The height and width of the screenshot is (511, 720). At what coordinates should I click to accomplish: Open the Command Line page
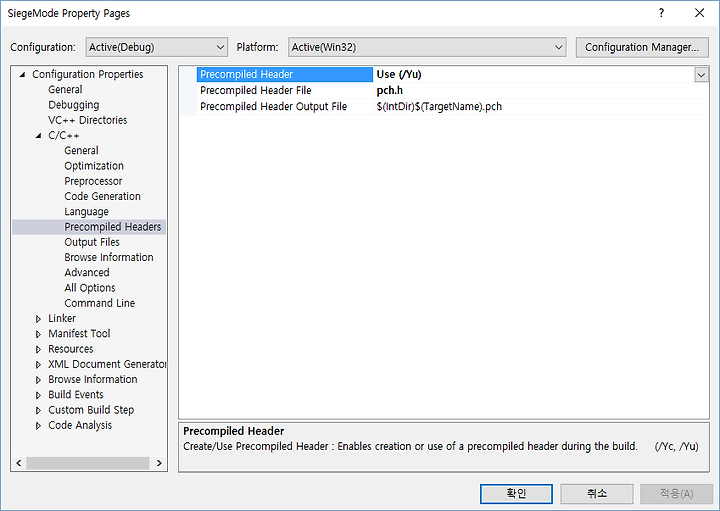pos(100,303)
